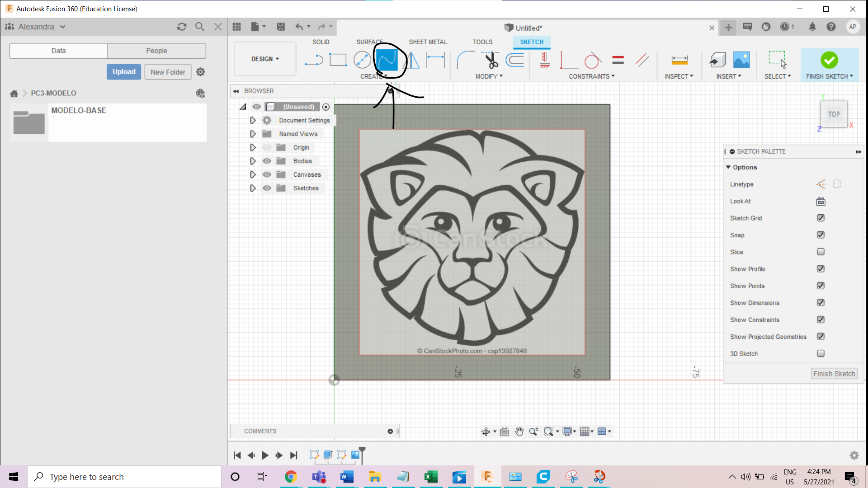
Task: Open the Look At option icon
Action: tap(821, 202)
